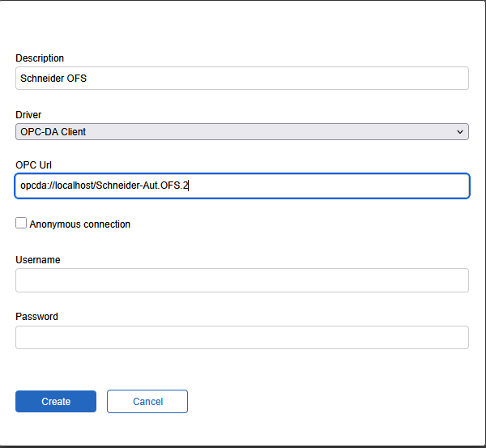Select the 'OPC-DA Client' driver text

point(53,132)
